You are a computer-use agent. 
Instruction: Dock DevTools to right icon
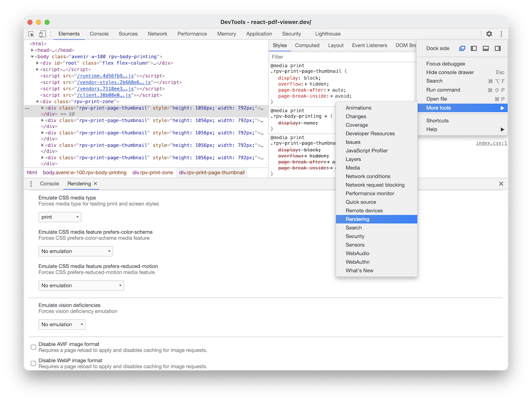point(498,48)
